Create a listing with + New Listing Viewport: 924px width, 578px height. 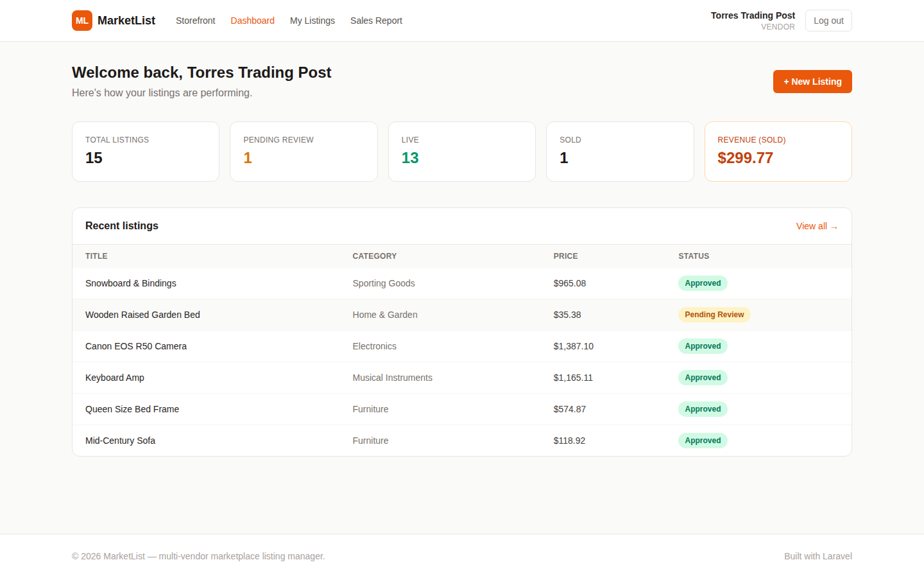812,82
